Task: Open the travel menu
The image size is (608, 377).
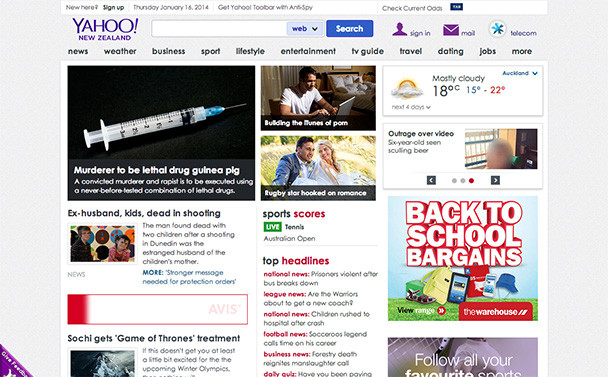Action: point(411,51)
